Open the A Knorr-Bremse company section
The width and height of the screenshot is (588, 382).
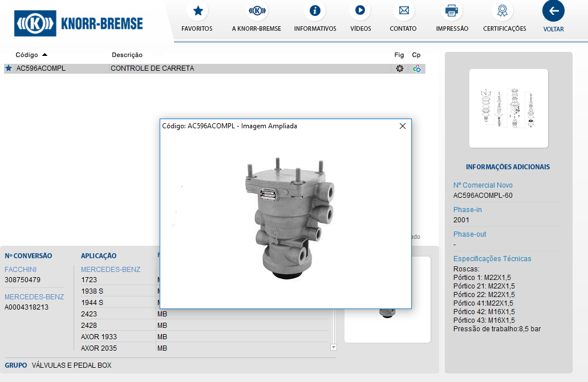(257, 11)
